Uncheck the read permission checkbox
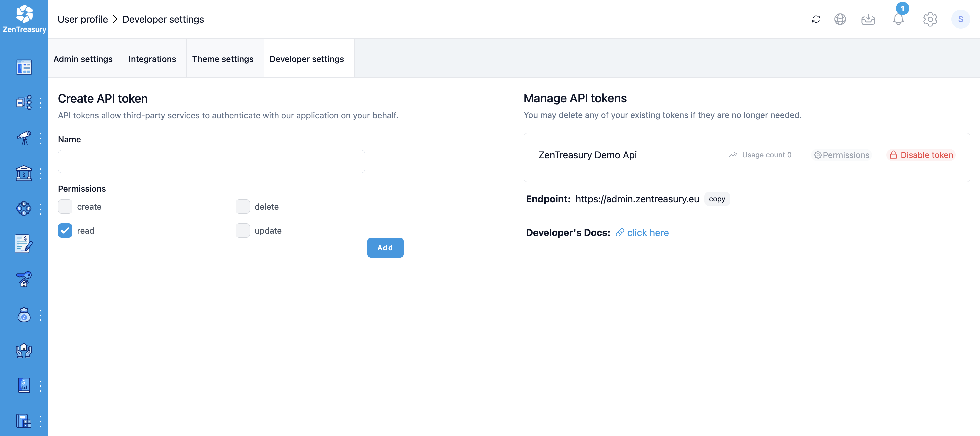Viewport: 980px width, 436px height. 65,231
